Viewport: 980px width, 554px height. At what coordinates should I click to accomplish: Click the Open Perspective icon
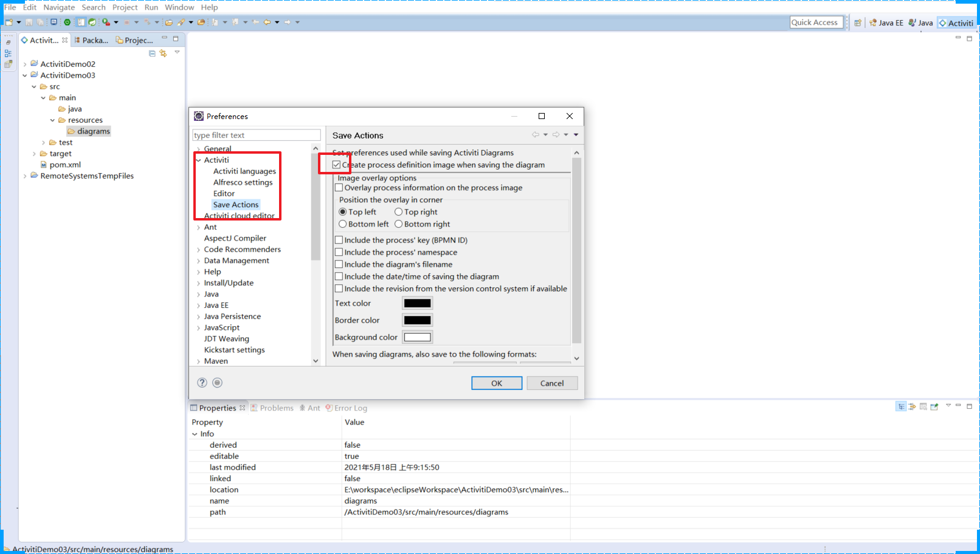[x=857, y=23]
